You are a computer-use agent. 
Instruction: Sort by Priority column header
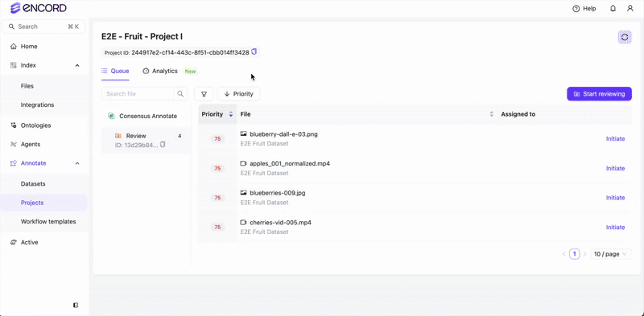(x=217, y=114)
